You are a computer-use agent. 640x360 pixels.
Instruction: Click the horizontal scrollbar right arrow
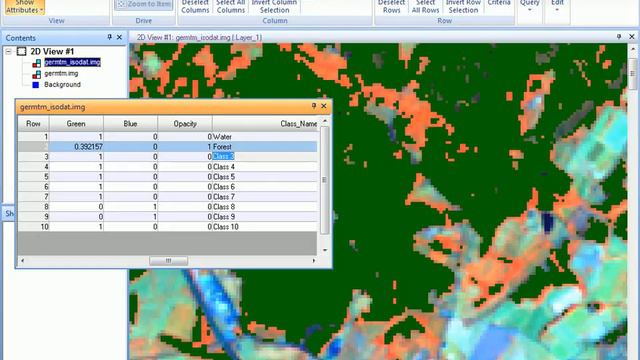[x=313, y=260]
